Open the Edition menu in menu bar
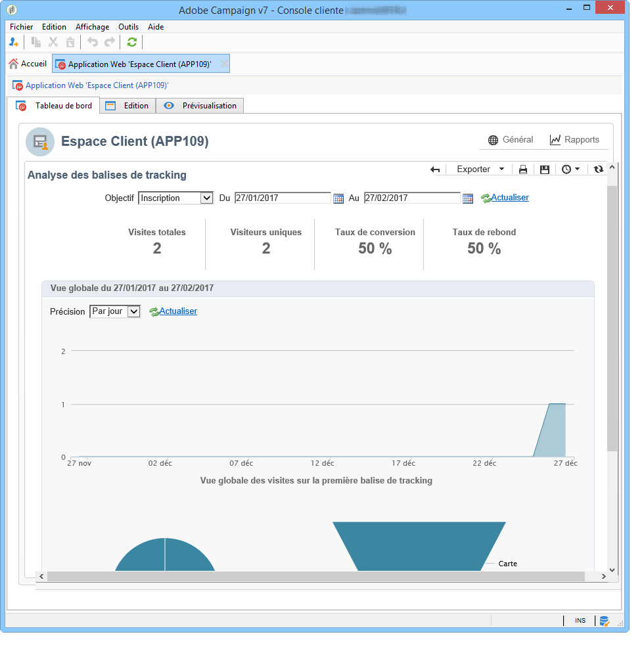The image size is (644, 649). tap(54, 27)
